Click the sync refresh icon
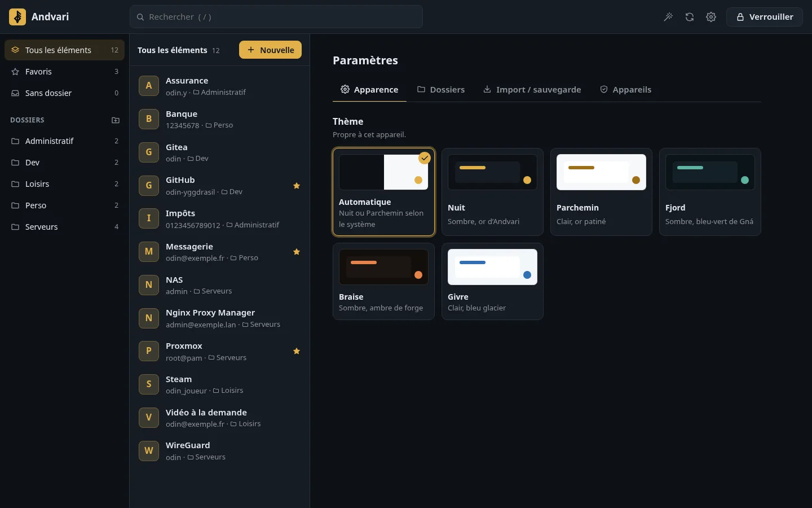The width and height of the screenshot is (812, 508). (x=690, y=17)
